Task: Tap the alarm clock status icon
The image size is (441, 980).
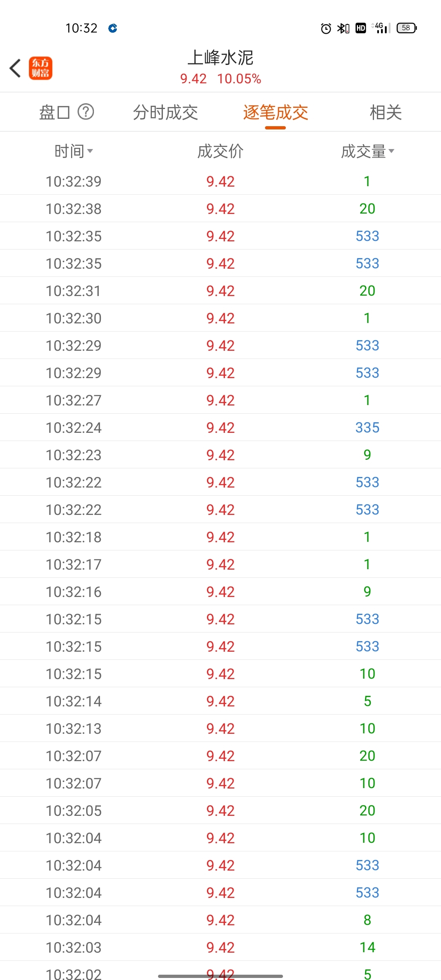Action: tap(326, 28)
